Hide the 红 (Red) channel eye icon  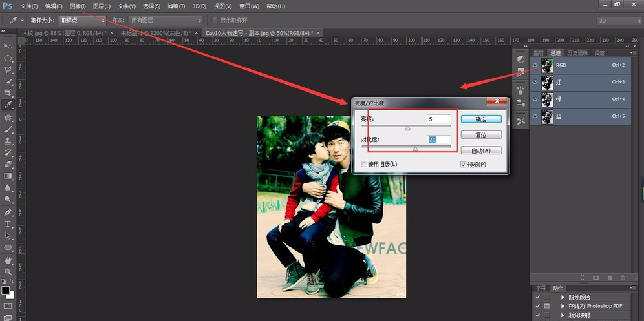click(x=535, y=83)
